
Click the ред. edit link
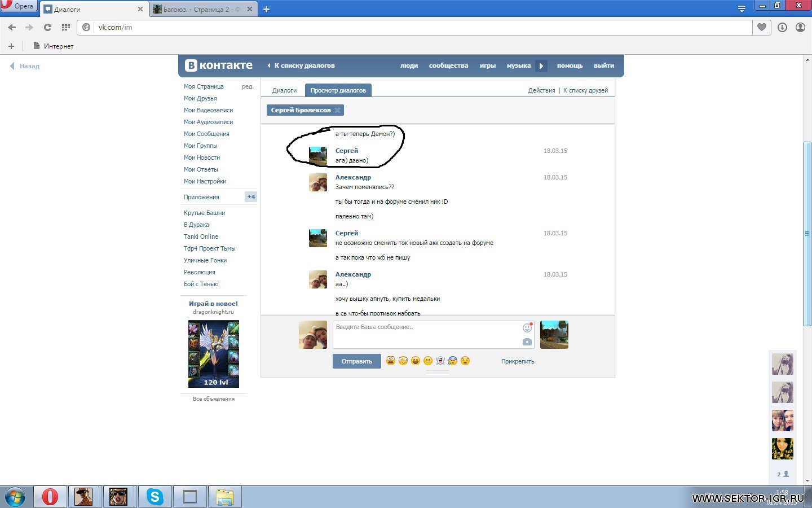[248, 86]
